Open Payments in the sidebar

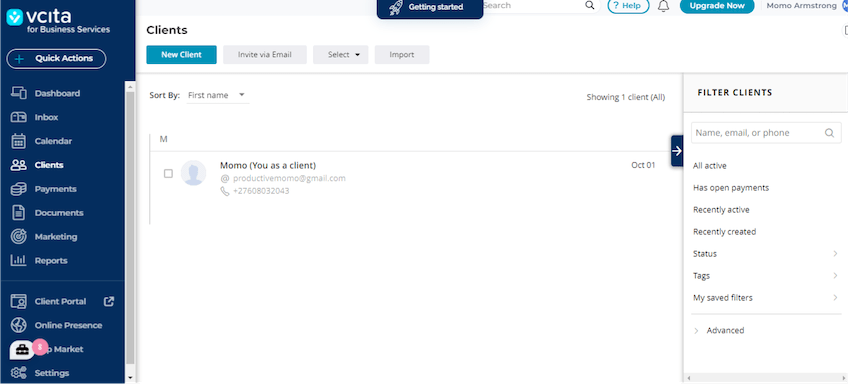pyautogui.click(x=55, y=189)
